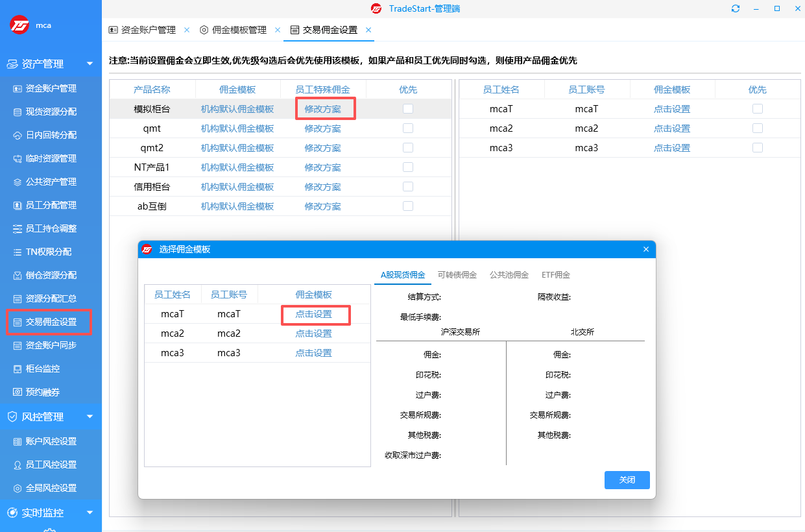
Task: Click the 柜台监控 sidebar icon
Action: (18, 369)
